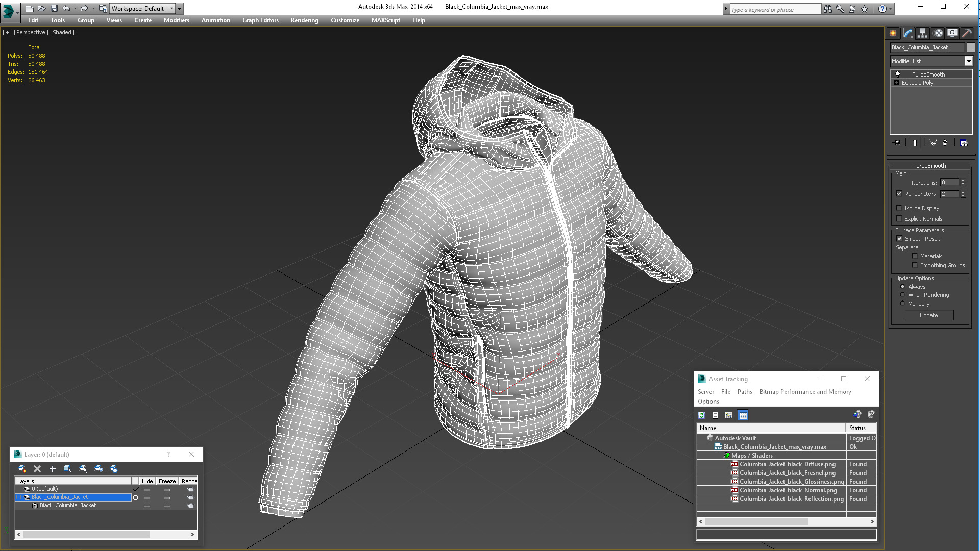
Task: Click Delete layer X icon in Layer dialog
Action: [x=37, y=469]
